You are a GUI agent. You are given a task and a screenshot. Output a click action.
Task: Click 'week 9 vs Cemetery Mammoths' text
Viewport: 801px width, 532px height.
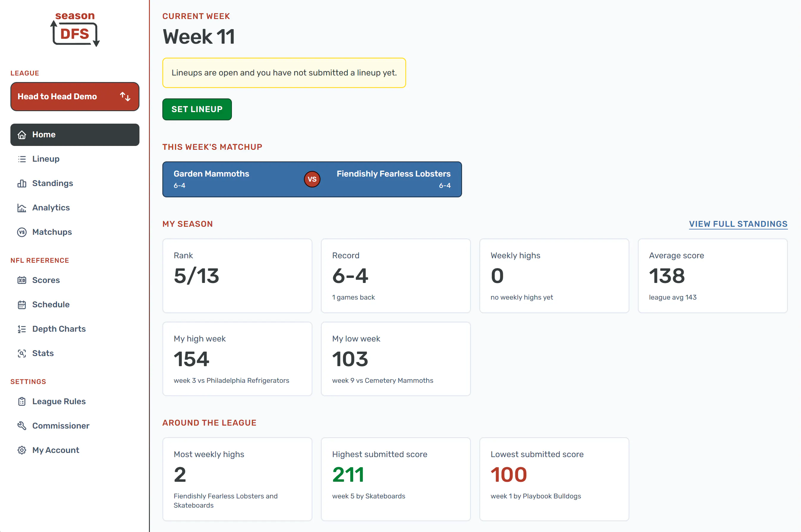point(382,381)
